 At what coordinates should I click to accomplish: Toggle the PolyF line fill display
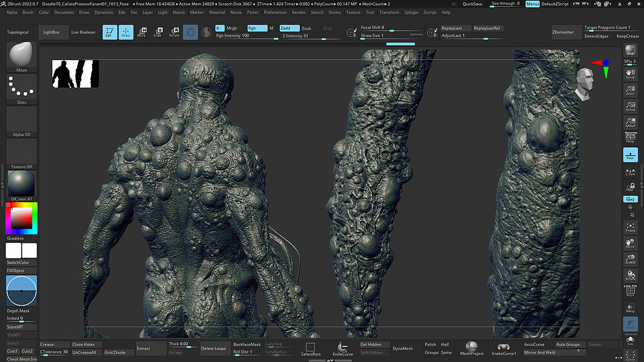point(630,291)
